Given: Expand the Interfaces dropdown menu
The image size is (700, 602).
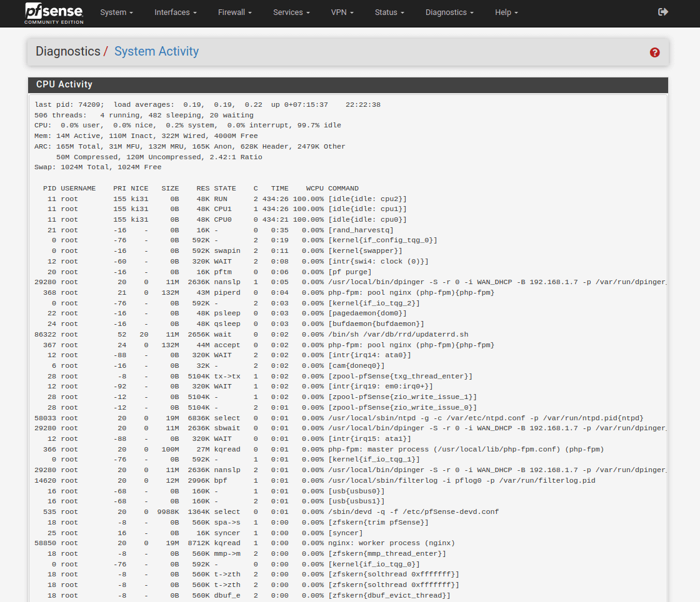Looking at the screenshot, I should point(175,12).
